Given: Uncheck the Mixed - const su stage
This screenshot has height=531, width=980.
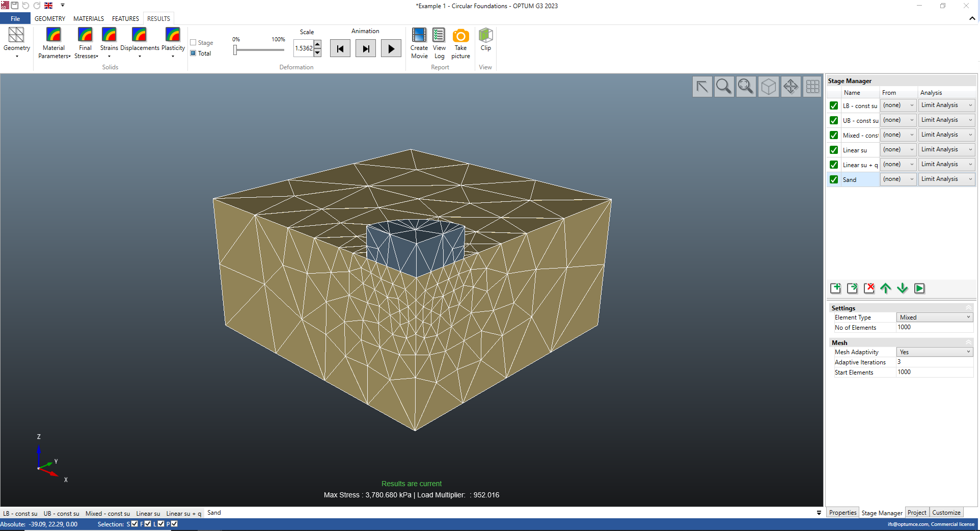Looking at the screenshot, I should [x=834, y=135].
